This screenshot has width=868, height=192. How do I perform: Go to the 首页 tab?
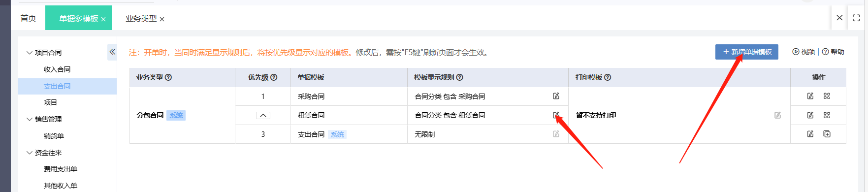pos(28,18)
